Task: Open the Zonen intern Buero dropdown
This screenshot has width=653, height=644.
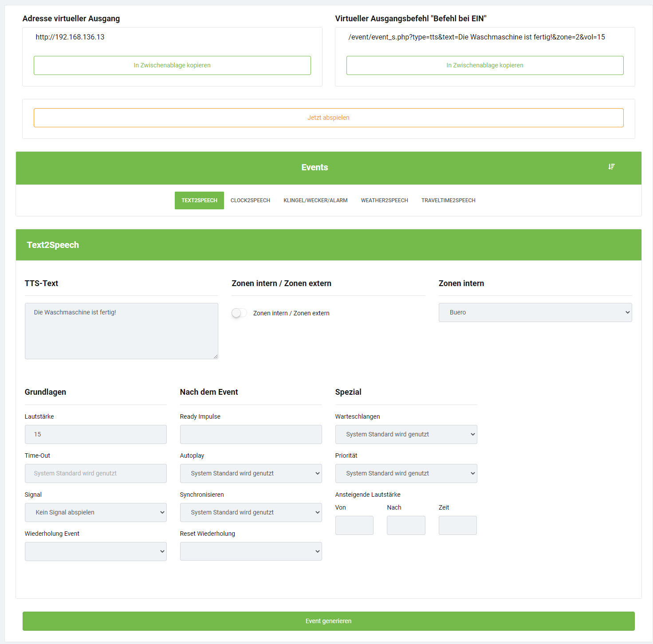Action: click(535, 312)
